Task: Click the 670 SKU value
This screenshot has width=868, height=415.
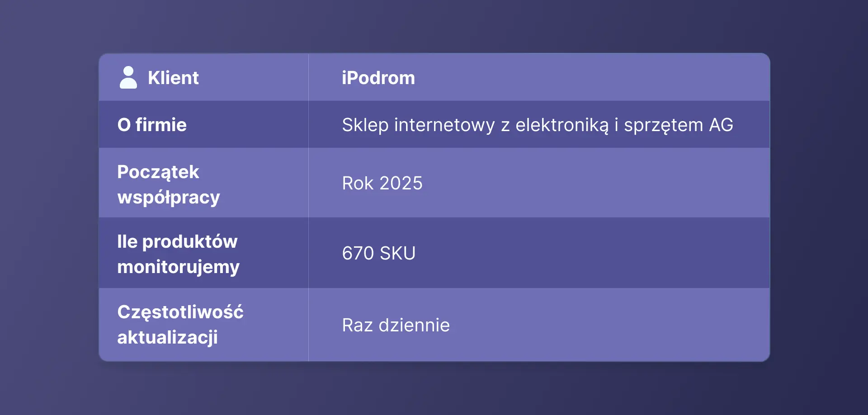Action: [x=378, y=254]
